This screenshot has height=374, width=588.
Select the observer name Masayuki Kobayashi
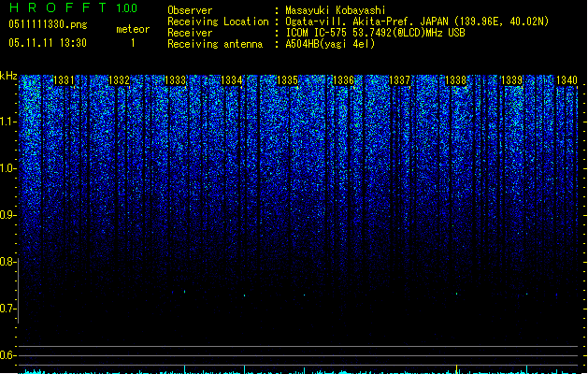(336, 10)
